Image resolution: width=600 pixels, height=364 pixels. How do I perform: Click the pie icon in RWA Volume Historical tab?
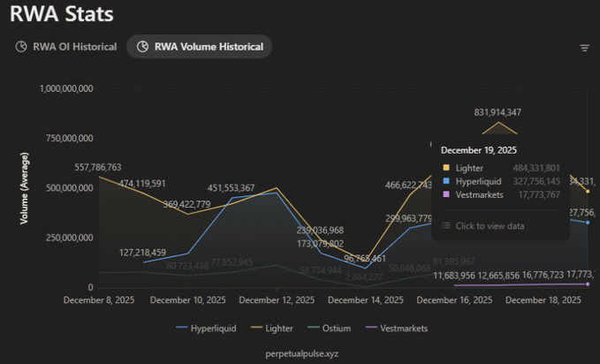(141, 47)
